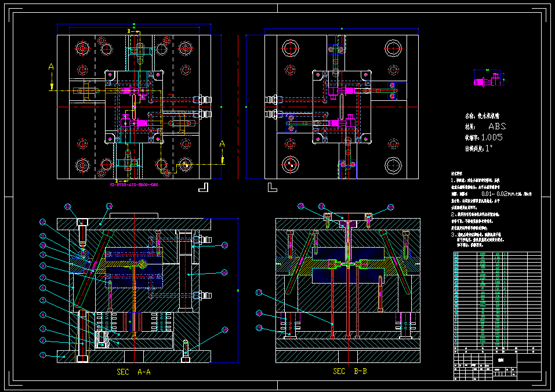The height and width of the screenshot is (392, 555).
Task: Click the parts list table
Action: pyautogui.click(x=498, y=302)
